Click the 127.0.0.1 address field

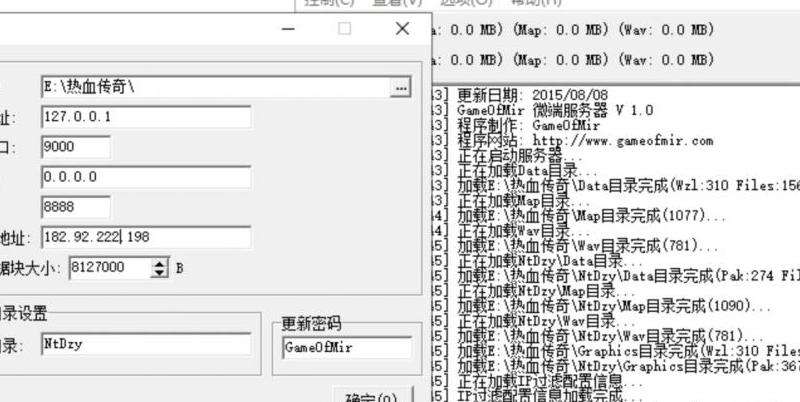(x=145, y=118)
